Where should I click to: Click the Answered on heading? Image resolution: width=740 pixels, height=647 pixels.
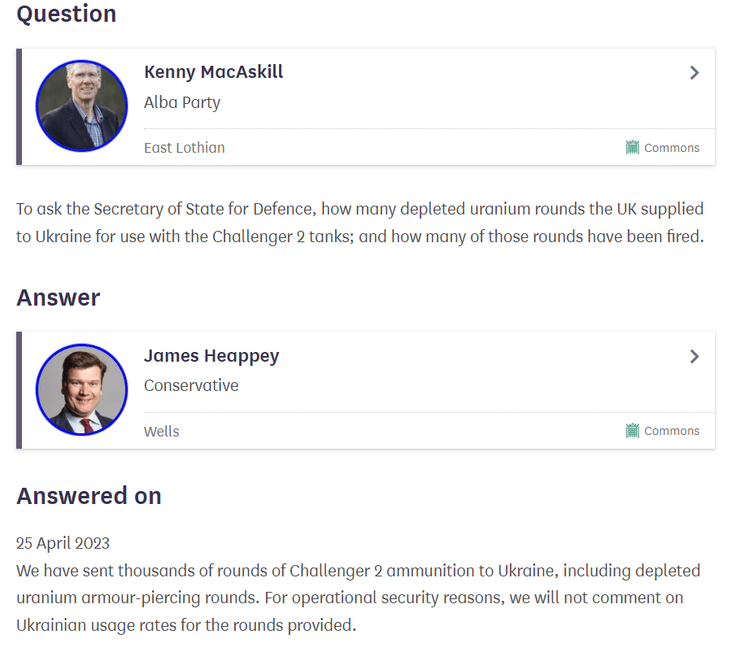89,496
